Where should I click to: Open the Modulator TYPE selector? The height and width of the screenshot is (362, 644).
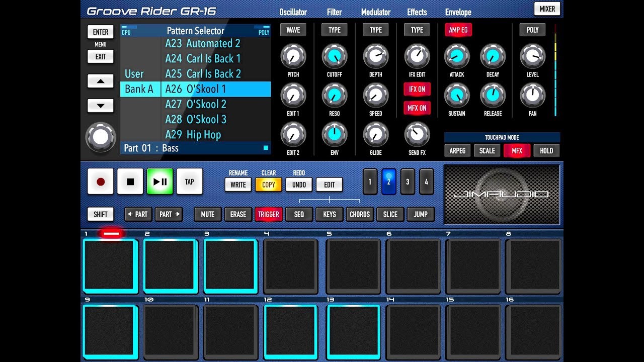(x=376, y=30)
